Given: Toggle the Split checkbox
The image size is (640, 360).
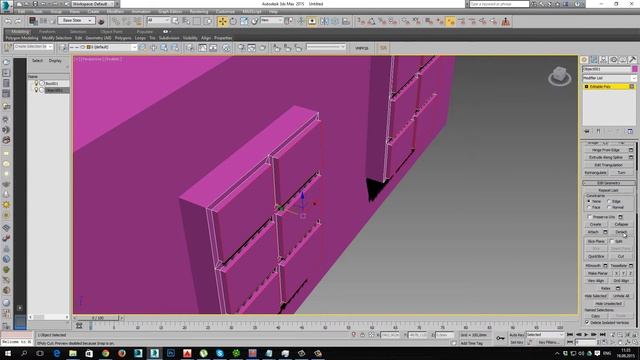Looking at the screenshot, I should coord(612,241).
